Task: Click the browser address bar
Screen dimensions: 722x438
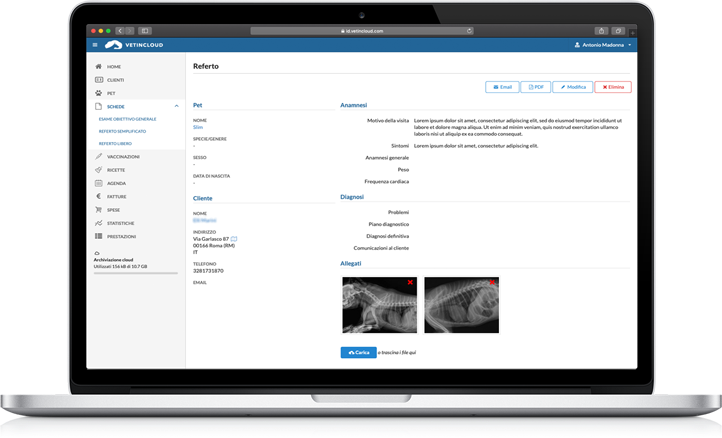Action: (362, 31)
